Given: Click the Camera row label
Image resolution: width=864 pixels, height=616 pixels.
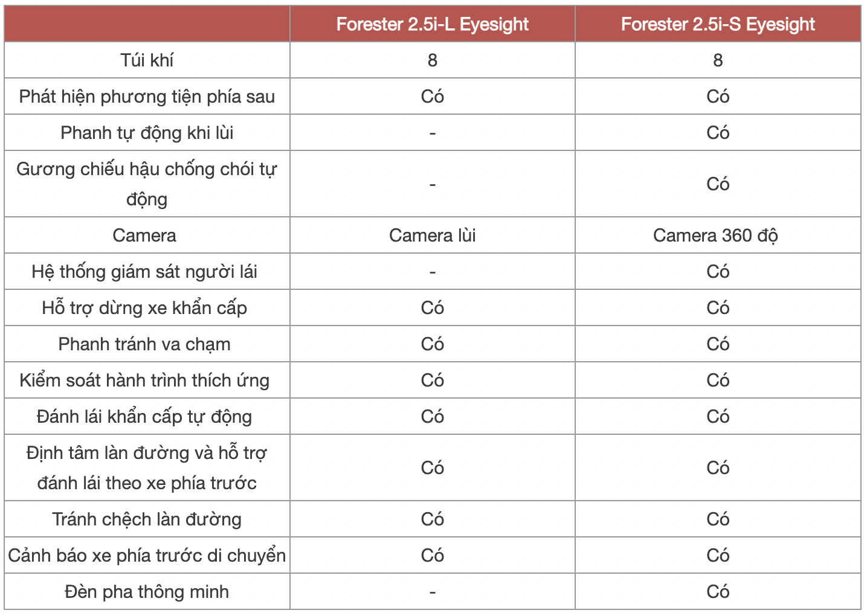Looking at the screenshot, I should click(144, 236).
